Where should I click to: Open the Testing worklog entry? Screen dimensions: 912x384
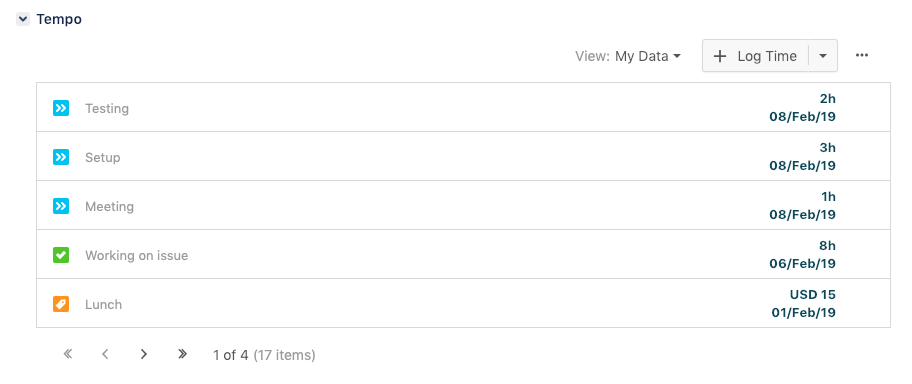pos(463,108)
